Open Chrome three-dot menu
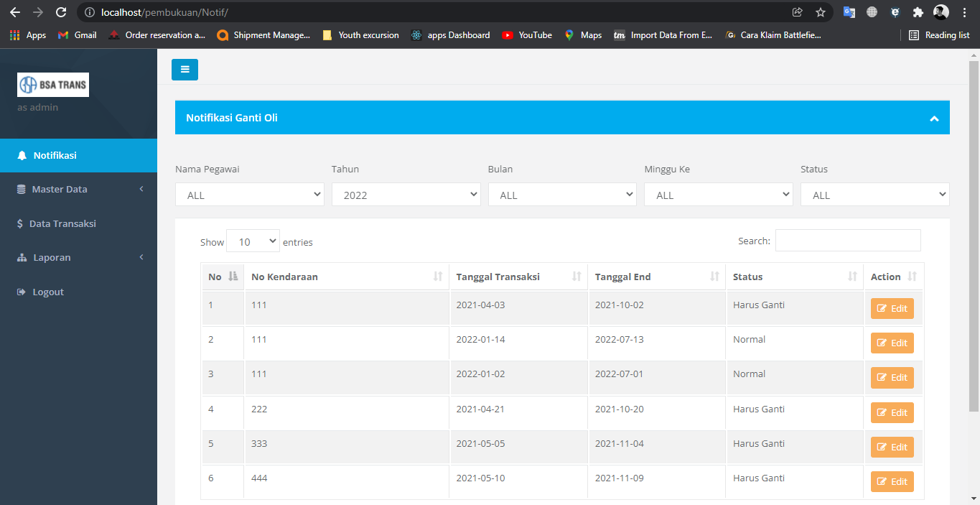The image size is (980, 505). (965, 12)
